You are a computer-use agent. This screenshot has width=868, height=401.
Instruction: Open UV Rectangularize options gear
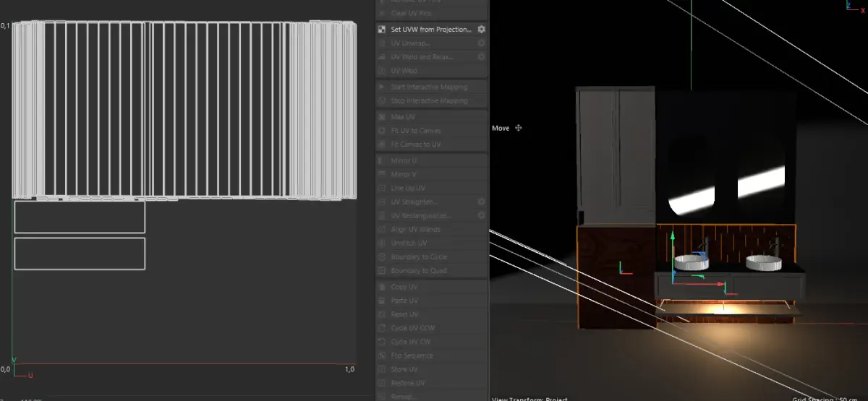click(x=482, y=215)
